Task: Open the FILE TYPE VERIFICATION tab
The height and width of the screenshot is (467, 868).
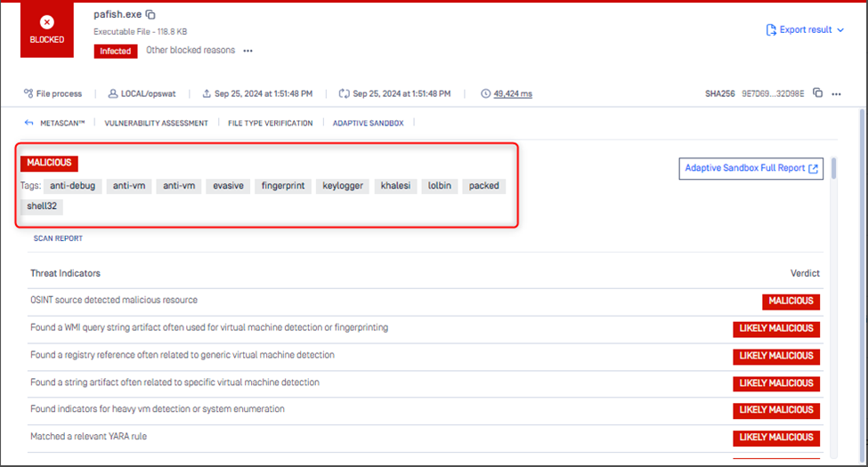Action: pos(270,124)
